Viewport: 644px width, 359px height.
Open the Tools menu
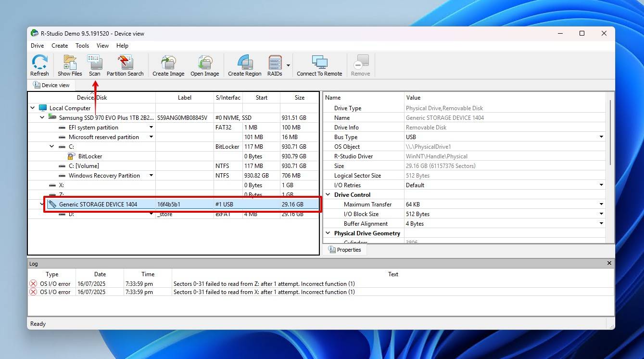click(x=82, y=45)
